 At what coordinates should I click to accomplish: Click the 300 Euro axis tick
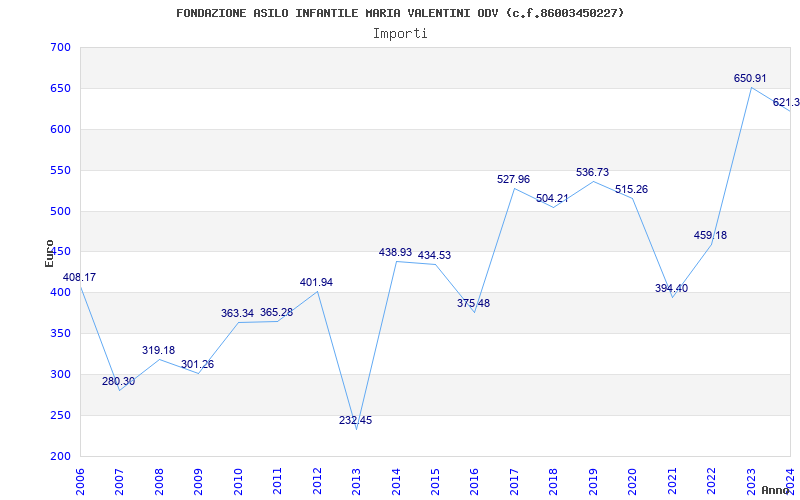60,374
